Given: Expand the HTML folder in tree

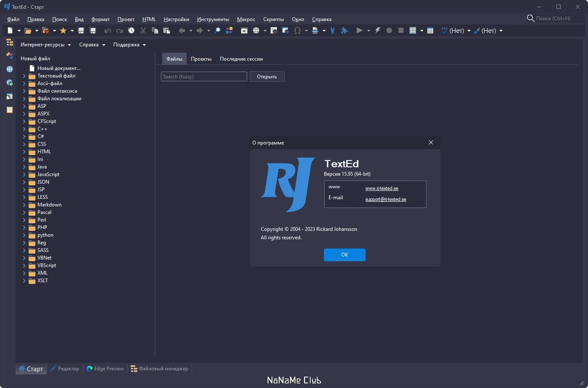Looking at the screenshot, I should coord(24,152).
